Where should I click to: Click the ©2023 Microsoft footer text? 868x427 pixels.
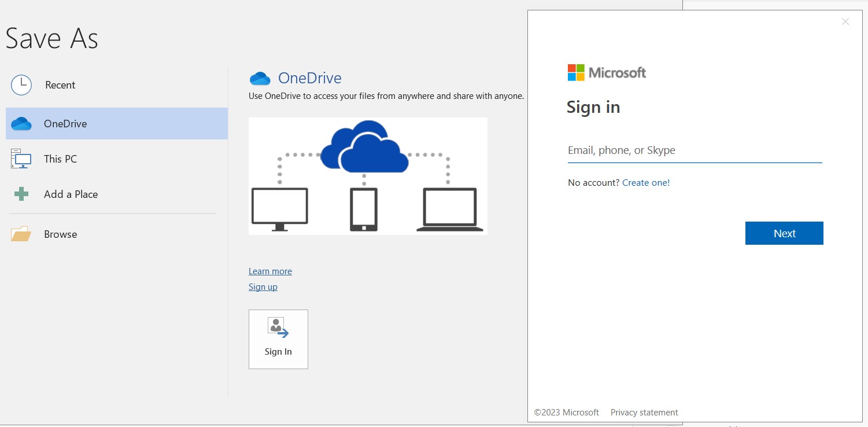pyautogui.click(x=566, y=413)
